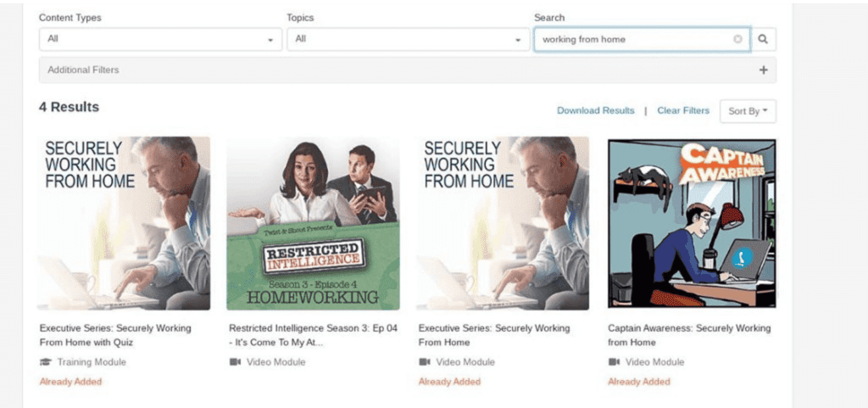Click the Training Module graduation cap icon
868x408 pixels.
point(46,362)
